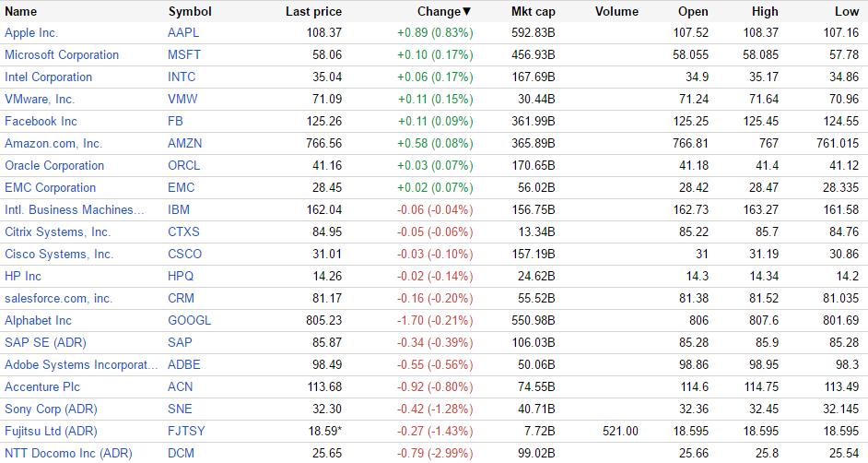Open VMware, Inc. stock page
Screen dimensions: 868x463
click(x=40, y=99)
